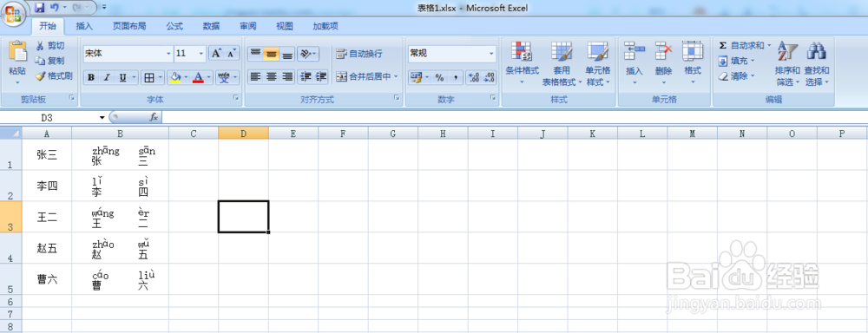The height and width of the screenshot is (333, 868).
Task: Apply the red font color A
Action: [x=198, y=77]
